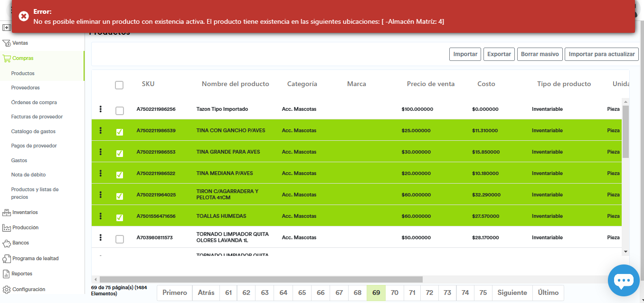Open the live chat bubble
The image size is (644, 303).
point(624,281)
